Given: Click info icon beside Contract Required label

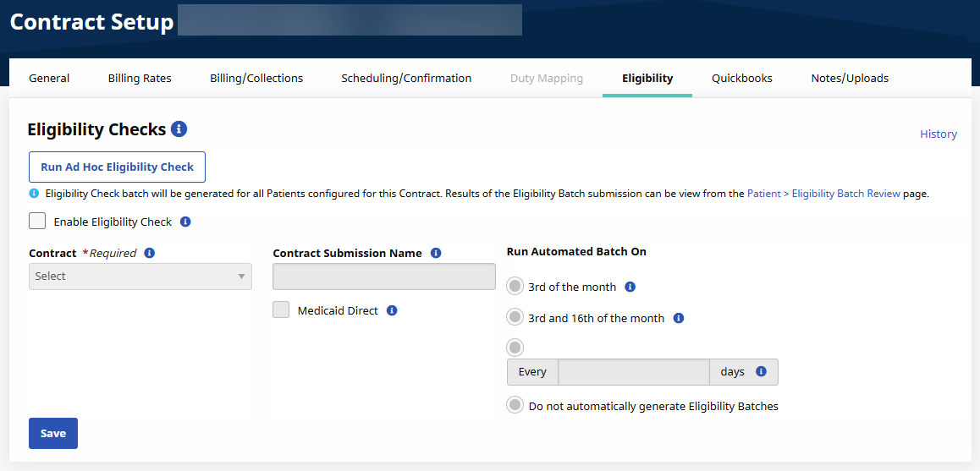Looking at the screenshot, I should point(150,253).
